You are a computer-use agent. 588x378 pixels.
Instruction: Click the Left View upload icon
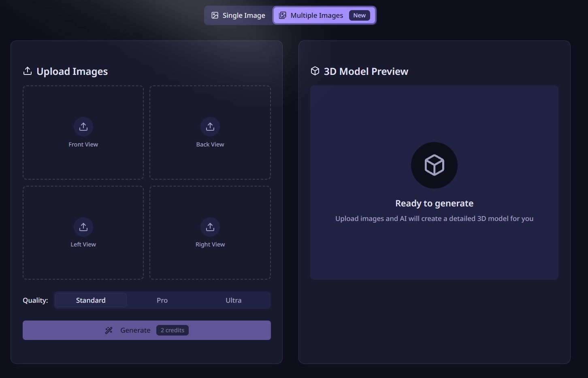click(x=83, y=227)
